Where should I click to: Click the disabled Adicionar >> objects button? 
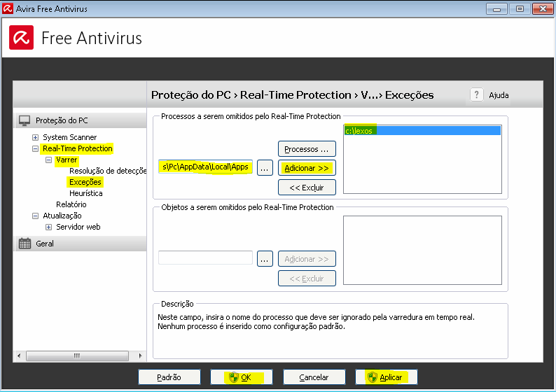[307, 259]
